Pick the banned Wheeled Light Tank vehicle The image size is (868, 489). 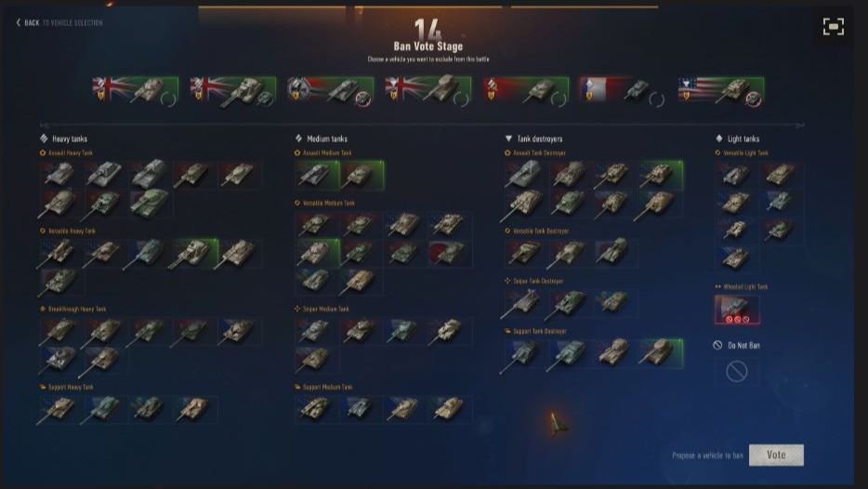737,309
